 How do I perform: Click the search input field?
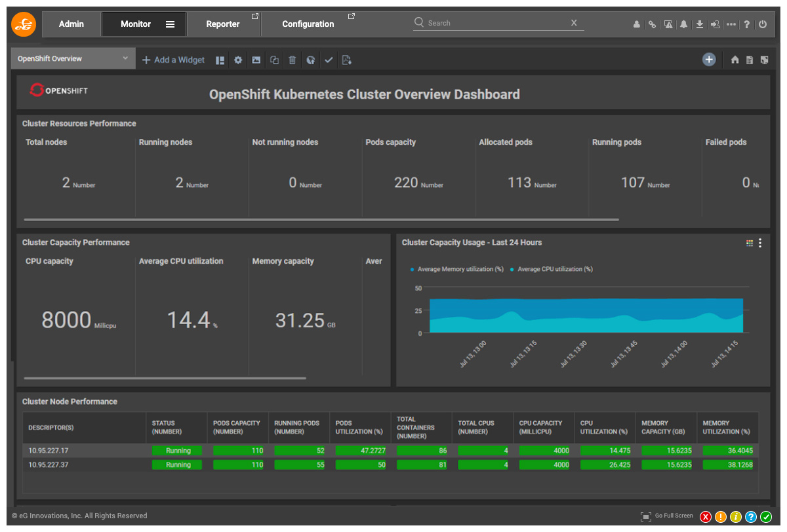497,23
